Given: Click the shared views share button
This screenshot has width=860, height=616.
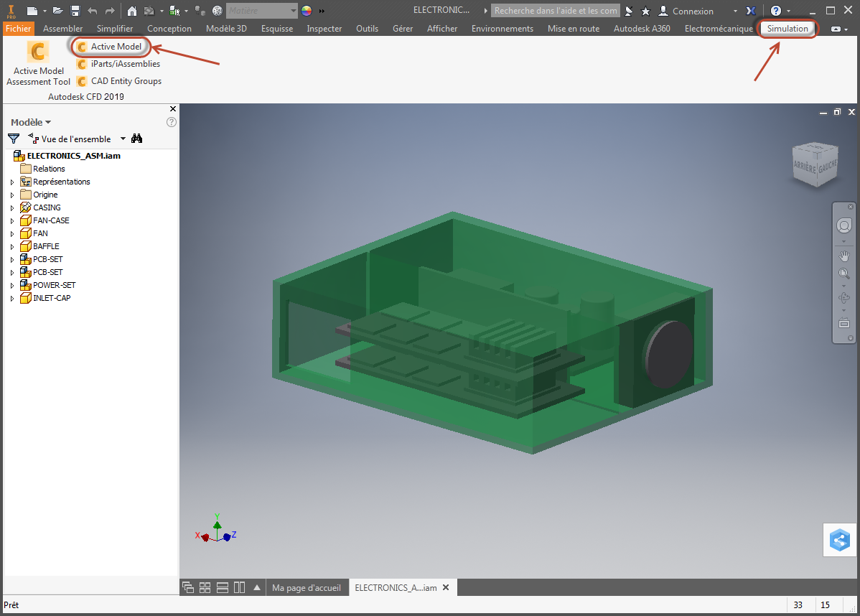Looking at the screenshot, I should click(x=839, y=541).
